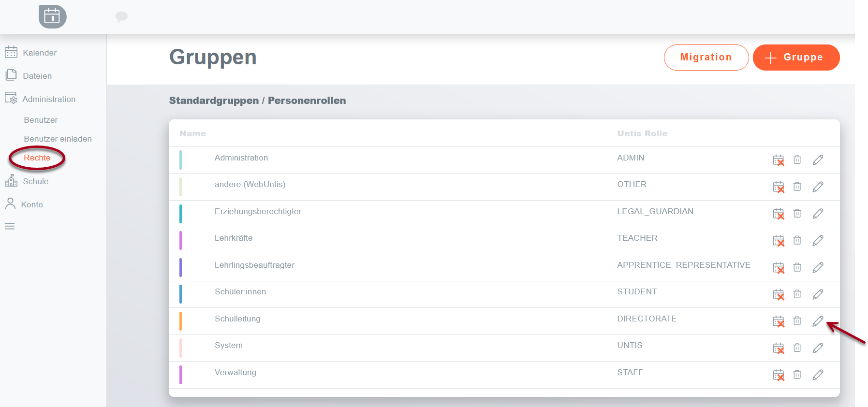868x407 pixels.
Task: Expand the Administration sidebar section
Action: point(48,99)
